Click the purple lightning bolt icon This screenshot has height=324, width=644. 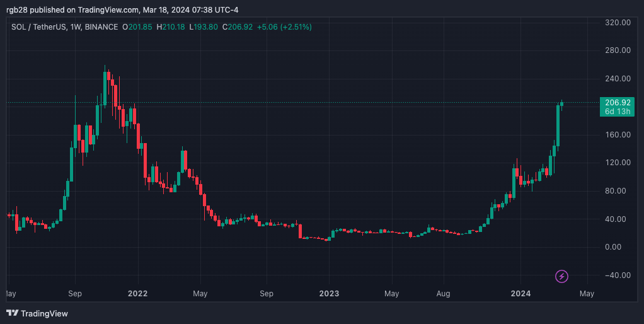point(561,276)
